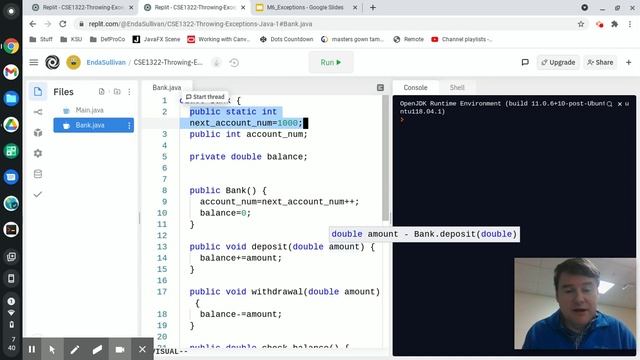Click the first browser tab Replit
This screenshot has width=640, height=360.
pyautogui.click(x=82, y=7)
